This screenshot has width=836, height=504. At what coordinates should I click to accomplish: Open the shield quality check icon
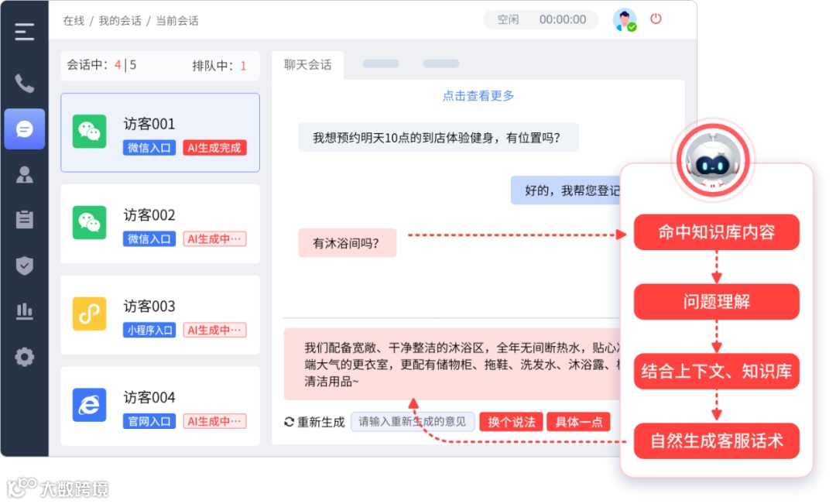(24, 266)
